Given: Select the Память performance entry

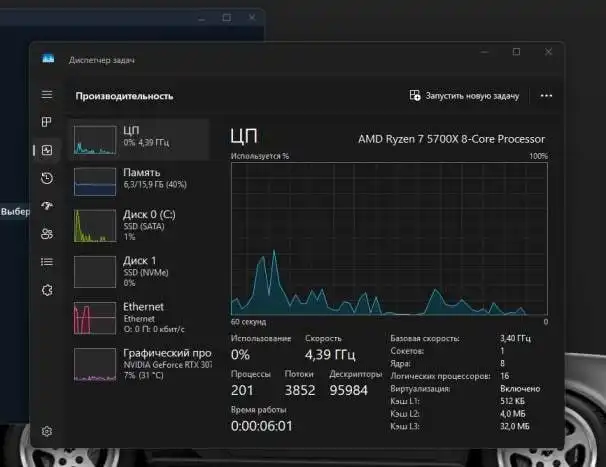Looking at the screenshot, I should coord(141,182).
